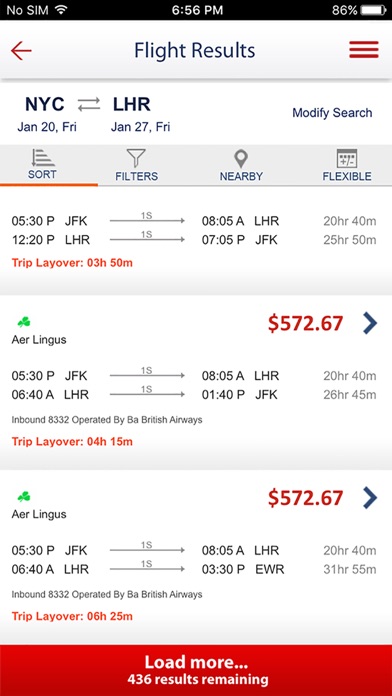Tap the Jan 27, Fri return date
The image size is (392, 696).
click(140, 127)
